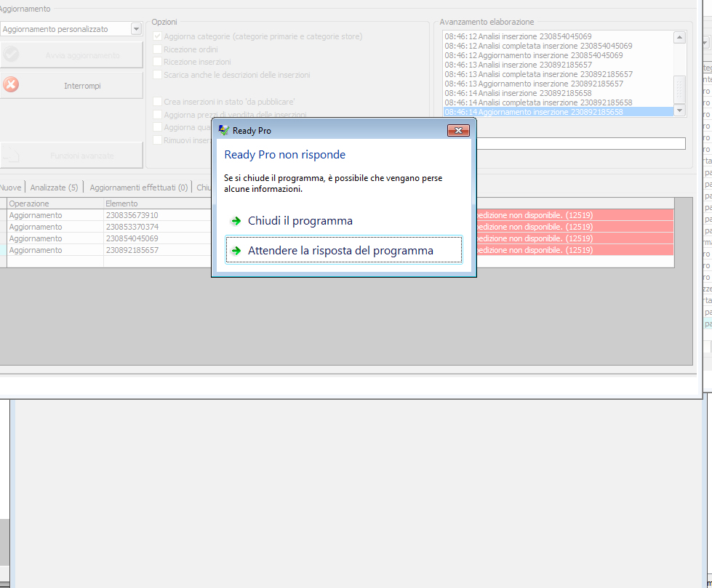Viewport: 712px width, 588px height.
Task: Select log entry 08:46:14 Analisi inserzione 230892185658
Action: click(558, 93)
